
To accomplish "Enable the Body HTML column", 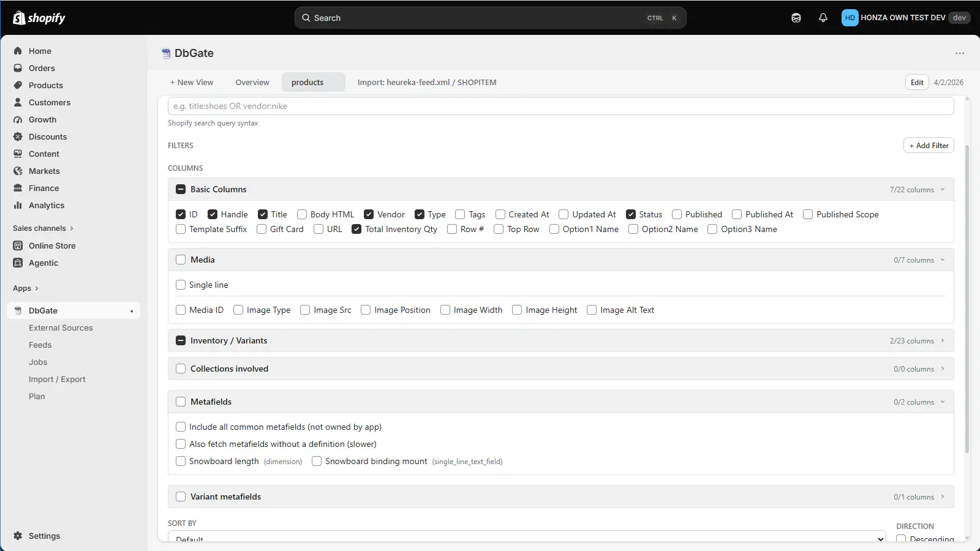I will [x=302, y=214].
